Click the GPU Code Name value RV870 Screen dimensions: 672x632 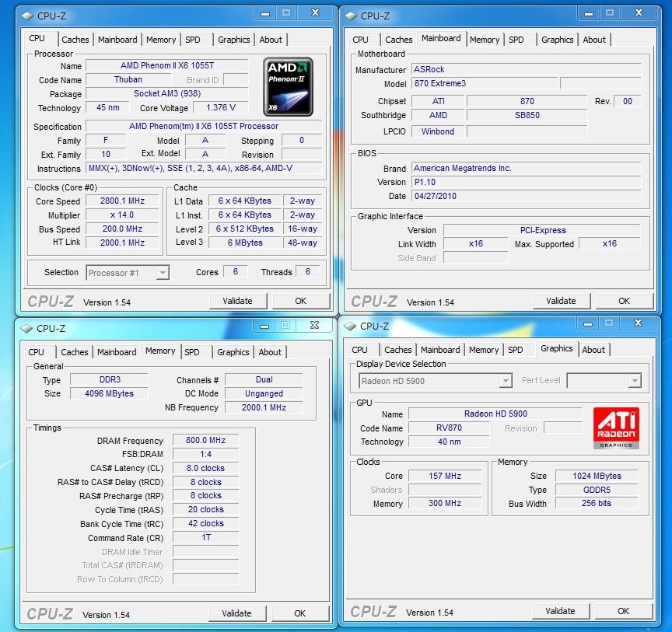click(x=449, y=428)
